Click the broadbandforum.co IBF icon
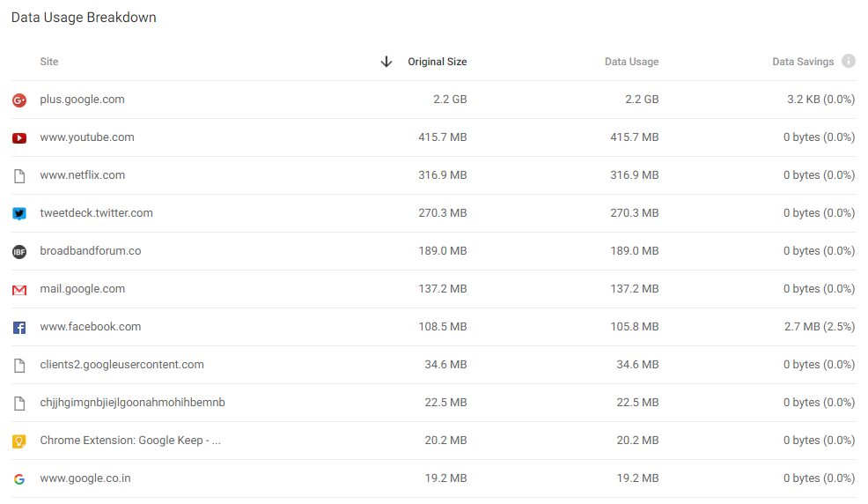The width and height of the screenshot is (868, 504). click(19, 252)
